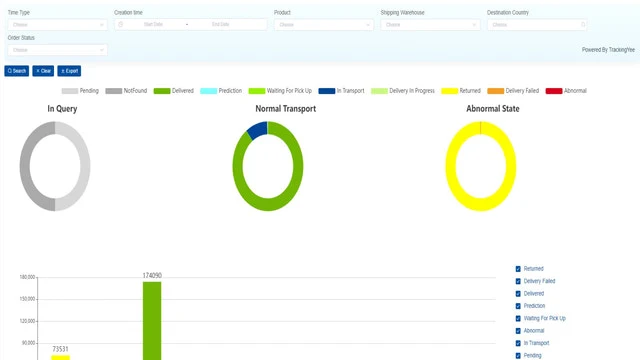Toggle Delivered legend swatch

162,91
